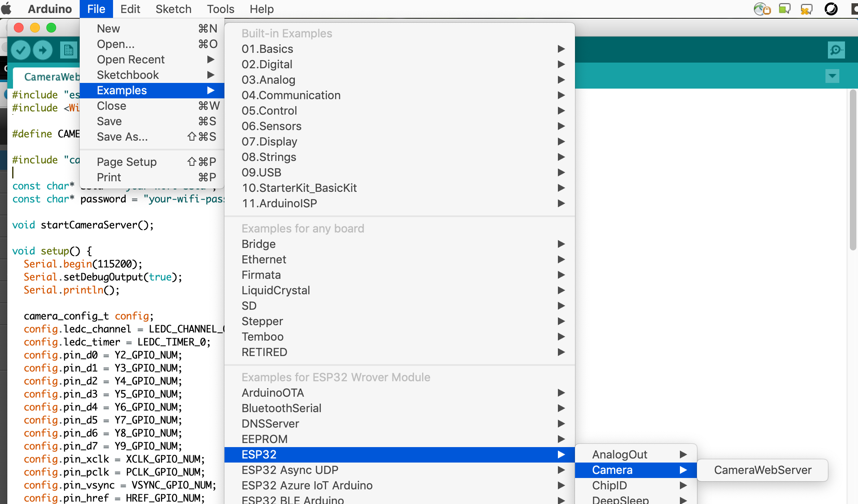Viewport: 858px width, 504px height.
Task: Expand the 06.Sensors examples
Action: pyautogui.click(x=400, y=126)
